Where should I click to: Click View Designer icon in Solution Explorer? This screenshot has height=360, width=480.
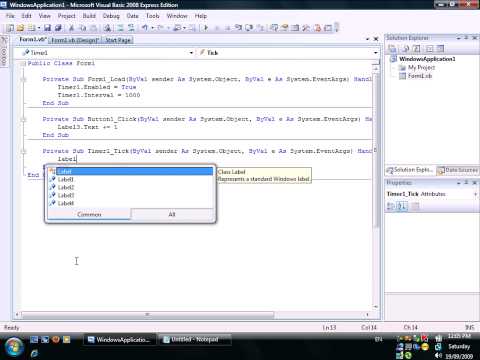point(441,49)
